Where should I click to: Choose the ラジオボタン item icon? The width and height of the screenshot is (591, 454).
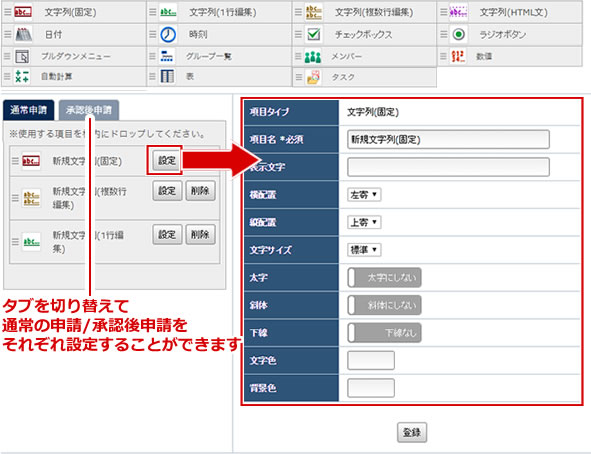pos(458,34)
